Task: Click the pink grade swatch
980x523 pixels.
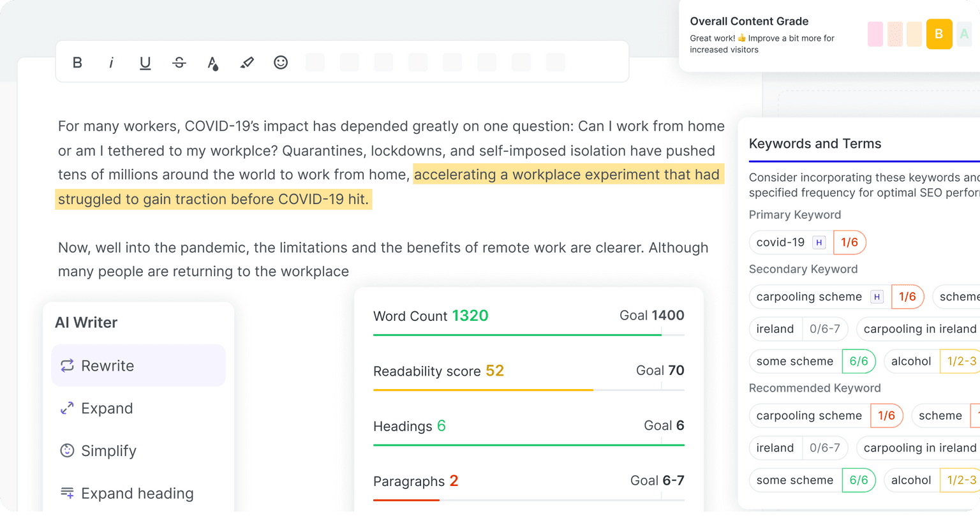Action: pos(875,34)
